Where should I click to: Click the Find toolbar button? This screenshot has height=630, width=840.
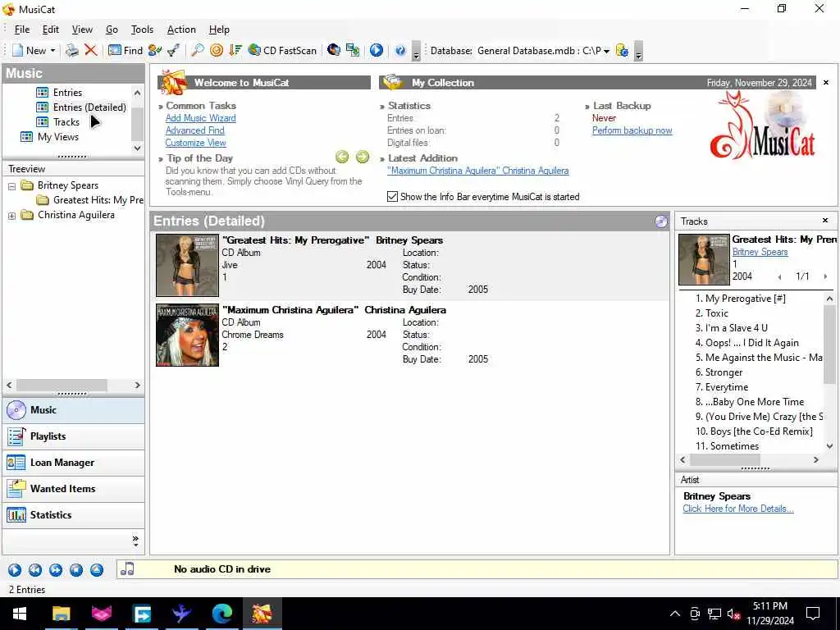(x=126, y=50)
